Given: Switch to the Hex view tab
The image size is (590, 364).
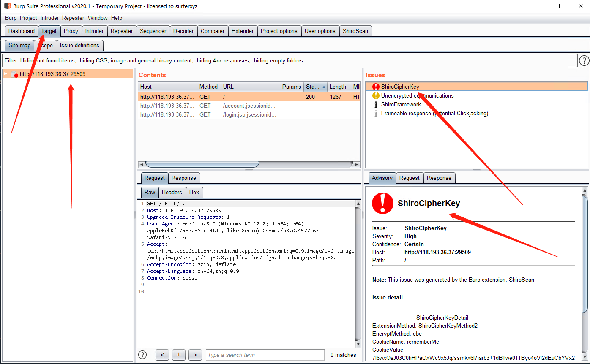Looking at the screenshot, I should 194,192.
